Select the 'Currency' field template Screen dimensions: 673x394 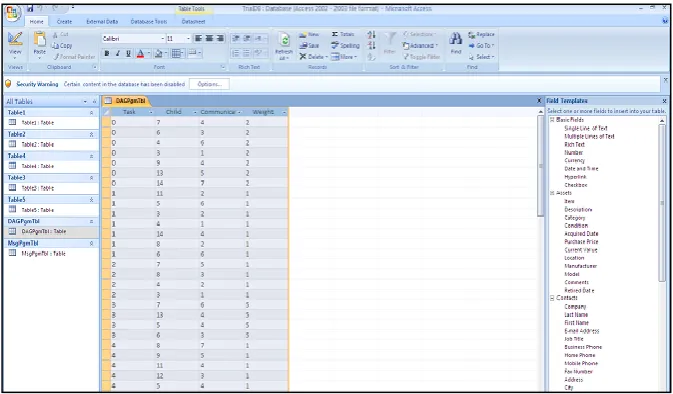click(x=574, y=161)
